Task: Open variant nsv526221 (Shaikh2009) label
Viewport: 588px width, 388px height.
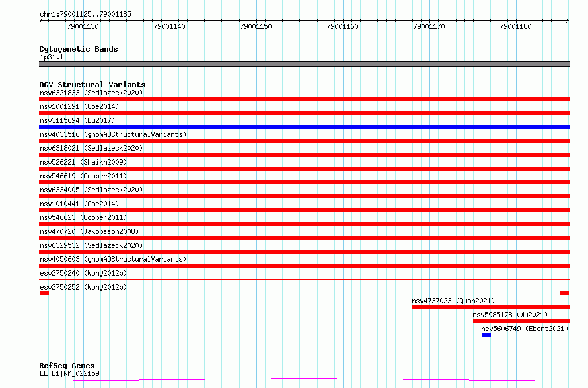Action: point(83,162)
